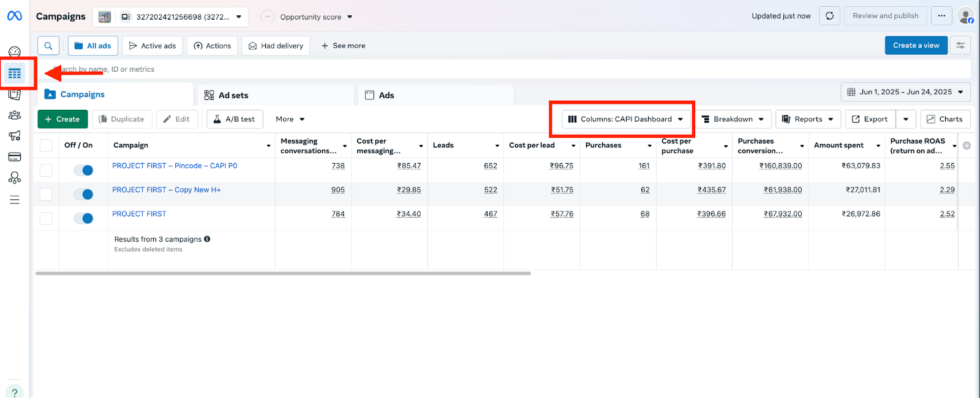980x398 pixels.
Task: Open the PROJECT FIRST campaign link
Action: pyautogui.click(x=139, y=214)
